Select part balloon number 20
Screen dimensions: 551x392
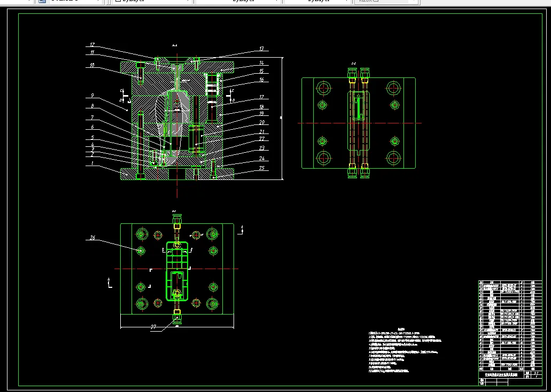click(262, 123)
